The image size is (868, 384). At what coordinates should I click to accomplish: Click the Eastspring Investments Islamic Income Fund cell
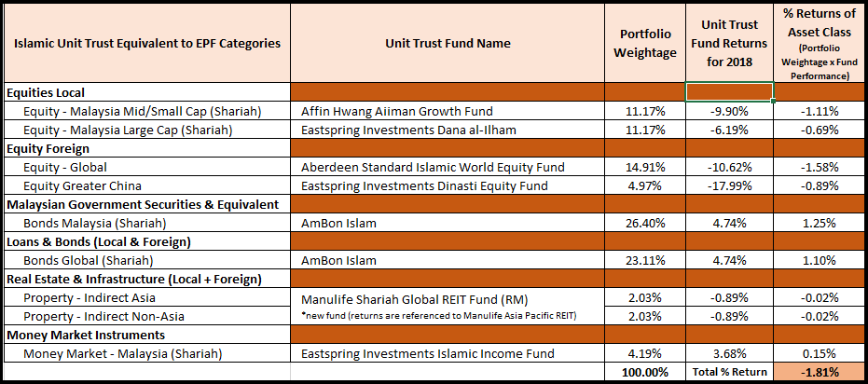coord(448,353)
